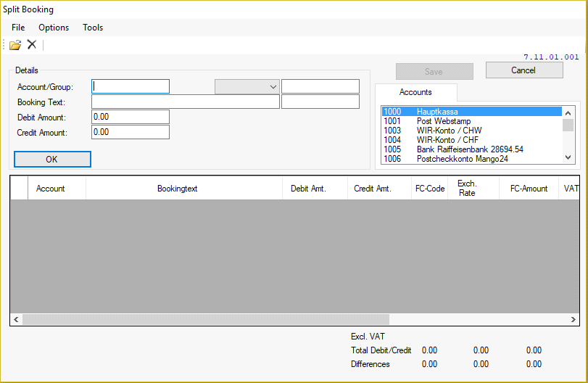
Task: Click the accounts list scroll up arrow
Action: pyautogui.click(x=568, y=113)
